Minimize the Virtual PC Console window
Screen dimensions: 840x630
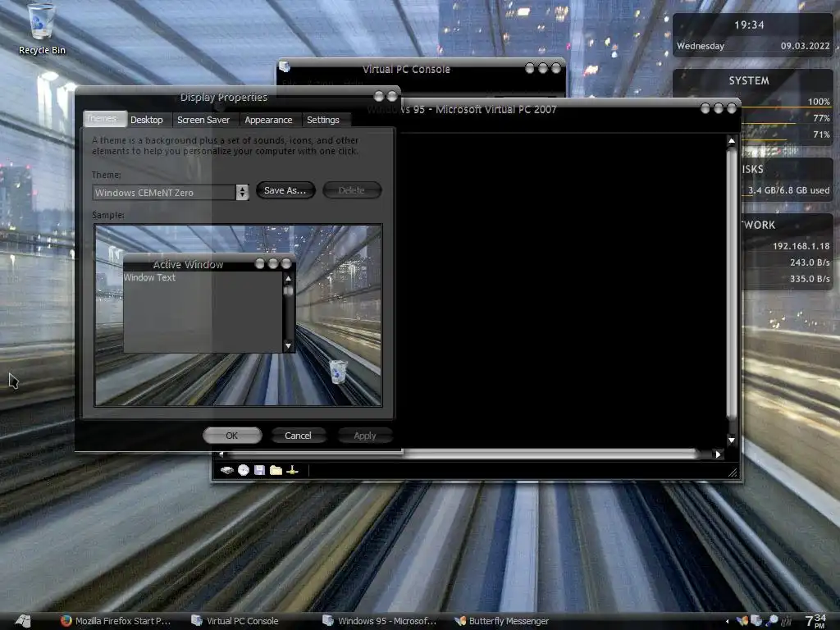click(x=530, y=68)
